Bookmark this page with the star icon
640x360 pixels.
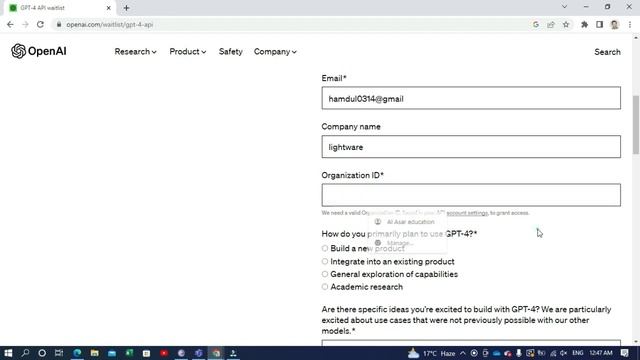(x=566, y=24)
